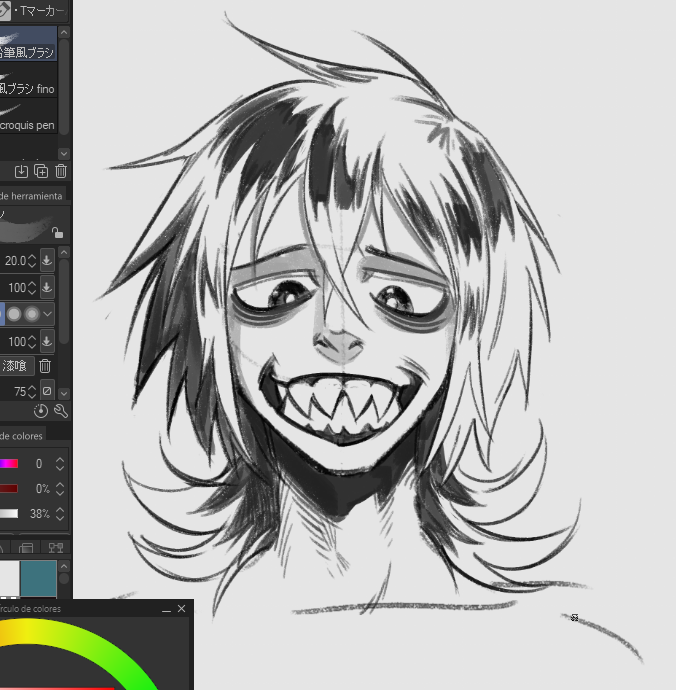676x690 pixels.
Task: Remove texture with trash icon beside 漆喰
Action: (x=45, y=366)
